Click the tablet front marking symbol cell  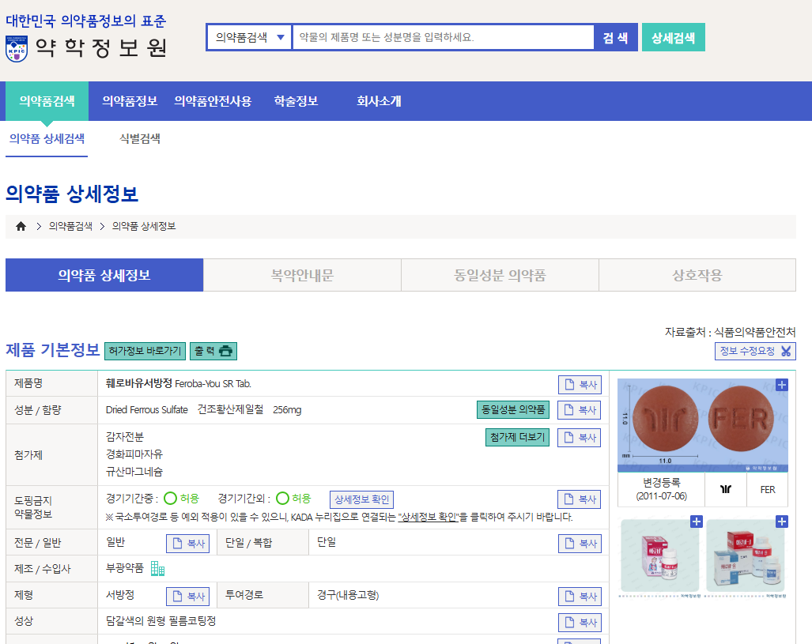[x=726, y=489]
